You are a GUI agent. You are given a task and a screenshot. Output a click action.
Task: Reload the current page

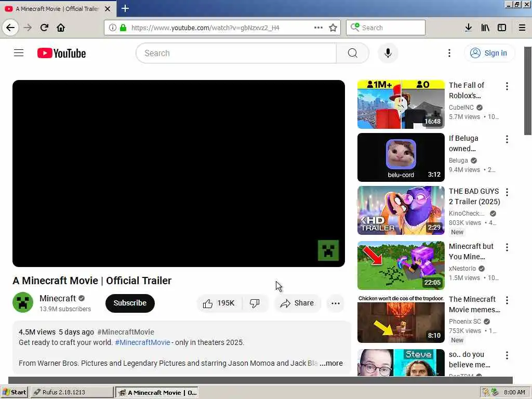click(x=44, y=28)
